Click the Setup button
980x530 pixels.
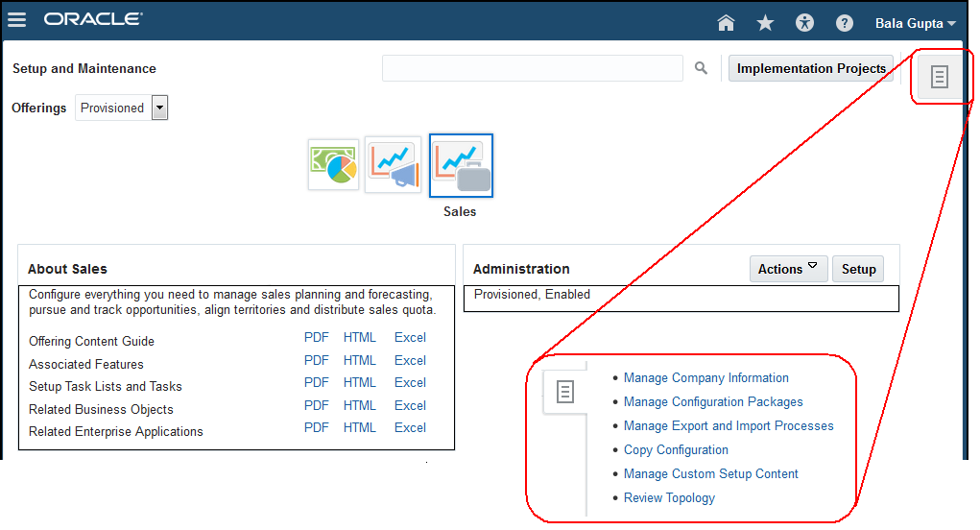point(858,269)
